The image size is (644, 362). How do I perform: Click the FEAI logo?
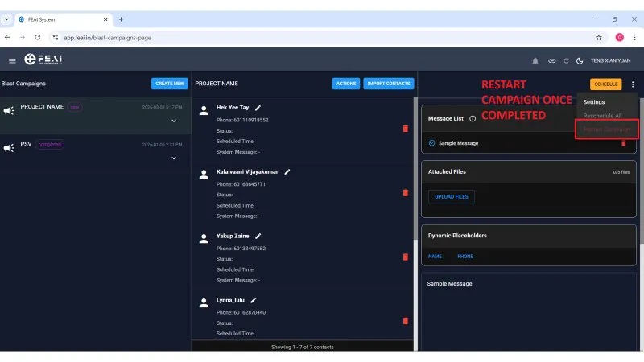pos(43,60)
